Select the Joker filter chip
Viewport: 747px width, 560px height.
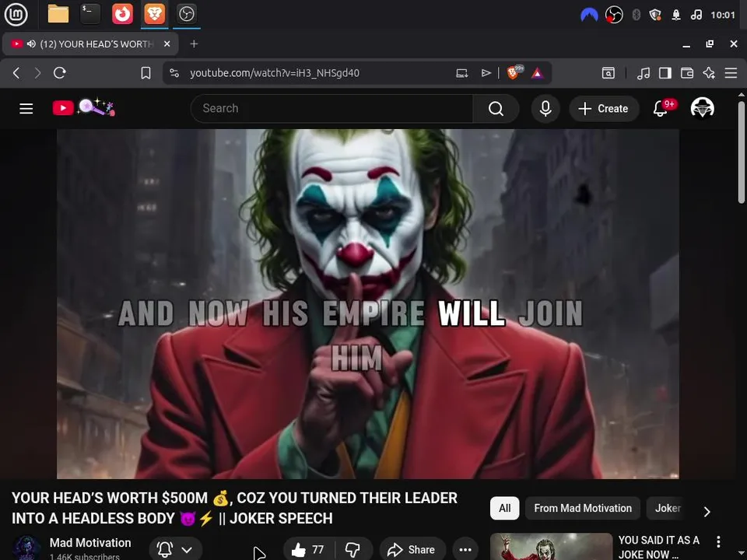pyautogui.click(x=668, y=508)
